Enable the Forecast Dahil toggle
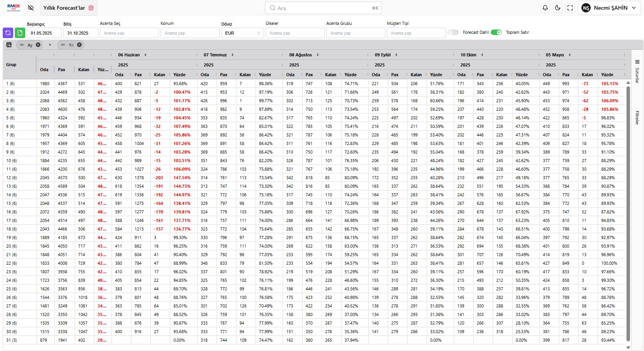This screenshot has height=351, width=644. click(x=453, y=32)
